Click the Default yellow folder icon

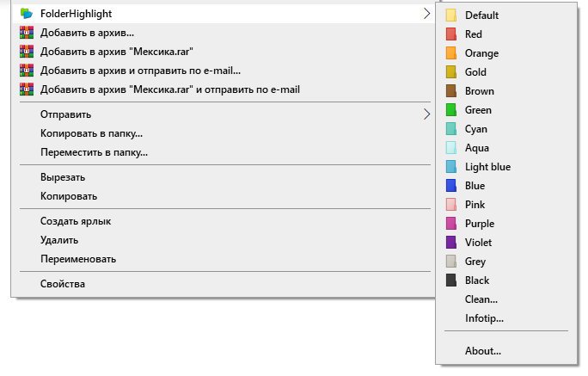(x=451, y=15)
